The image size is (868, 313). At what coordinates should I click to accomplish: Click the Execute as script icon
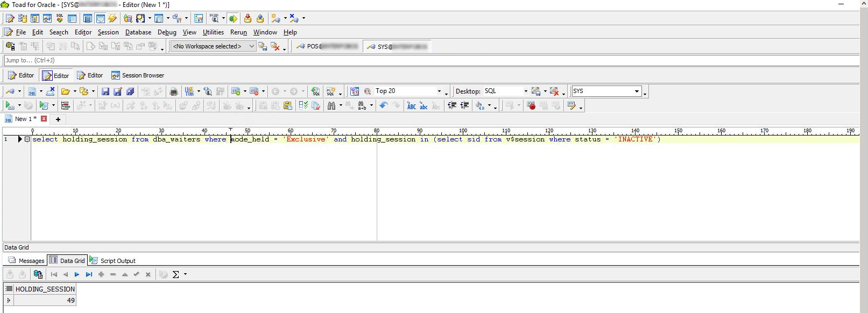coord(44,106)
